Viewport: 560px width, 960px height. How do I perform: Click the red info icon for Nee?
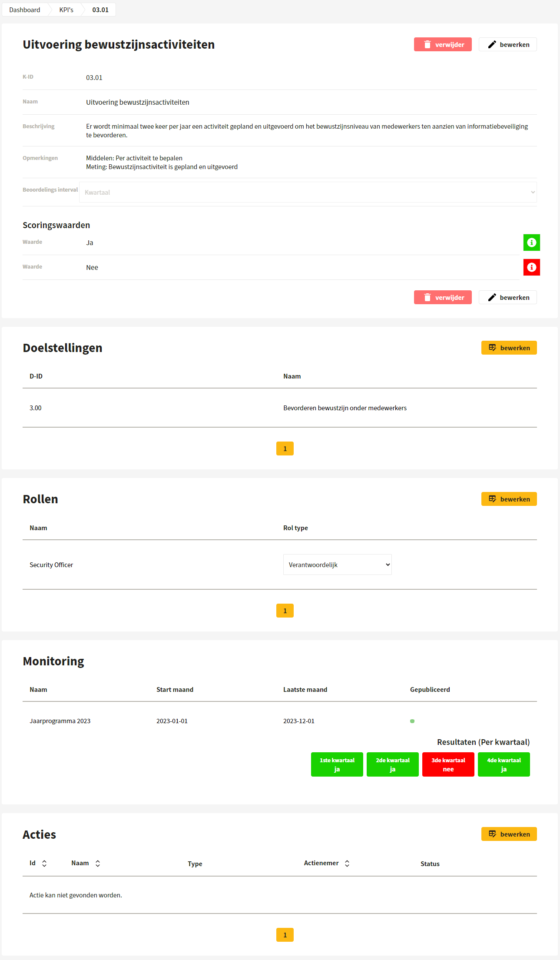pos(531,267)
